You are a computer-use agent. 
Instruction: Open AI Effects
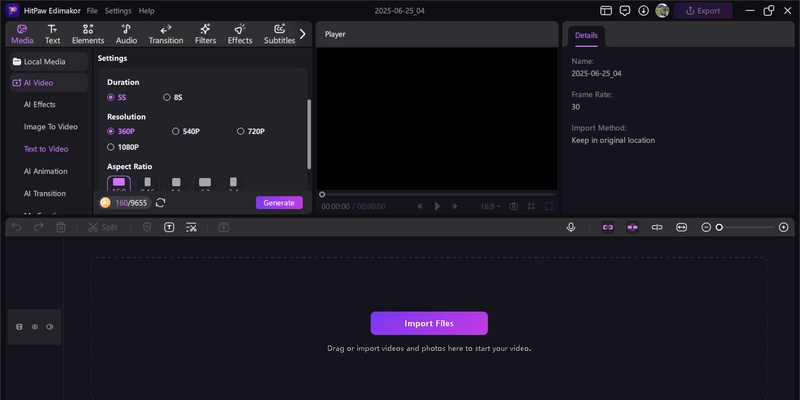[x=40, y=104]
